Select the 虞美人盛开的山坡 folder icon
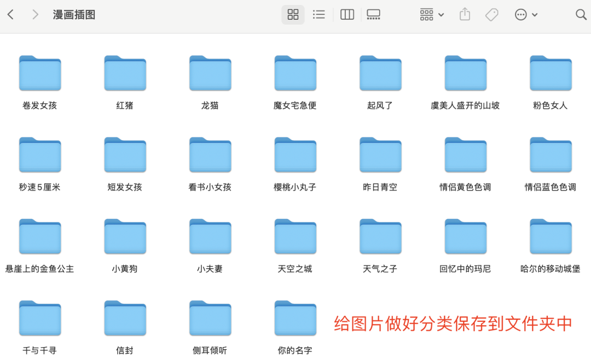591x364 pixels. [466, 73]
